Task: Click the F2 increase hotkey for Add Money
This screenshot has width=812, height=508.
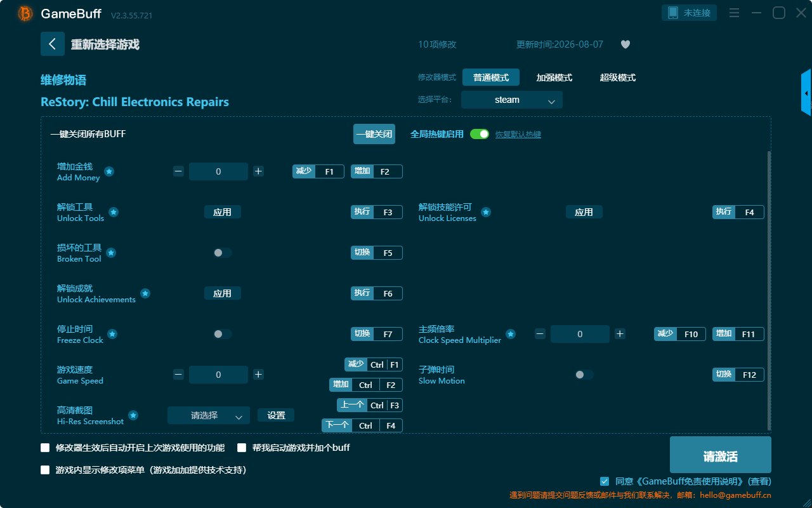Action: point(377,171)
